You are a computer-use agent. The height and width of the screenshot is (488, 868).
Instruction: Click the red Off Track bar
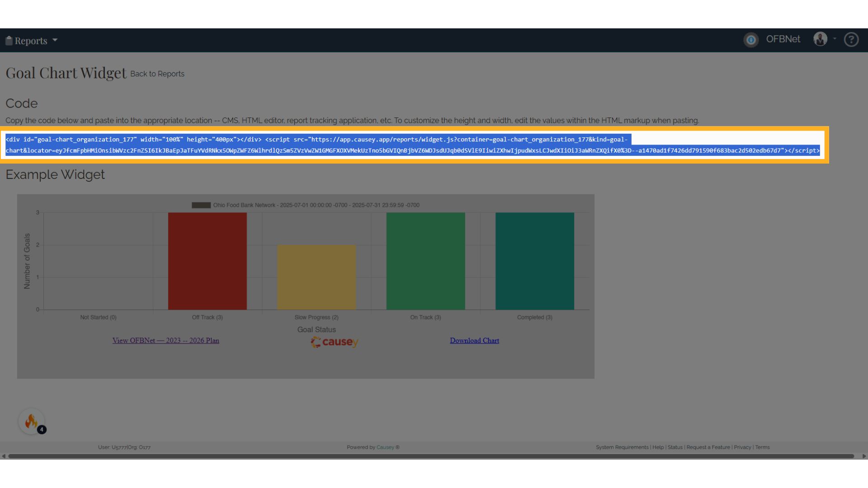[208, 261]
